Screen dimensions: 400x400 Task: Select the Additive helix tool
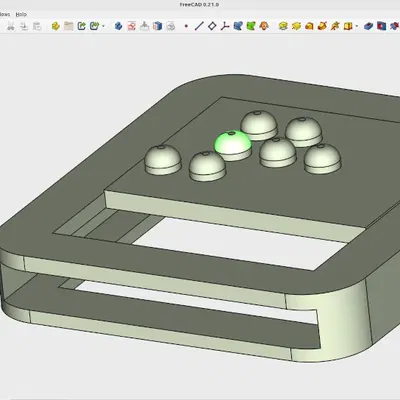pyautogui.click(x=335, y=26)
